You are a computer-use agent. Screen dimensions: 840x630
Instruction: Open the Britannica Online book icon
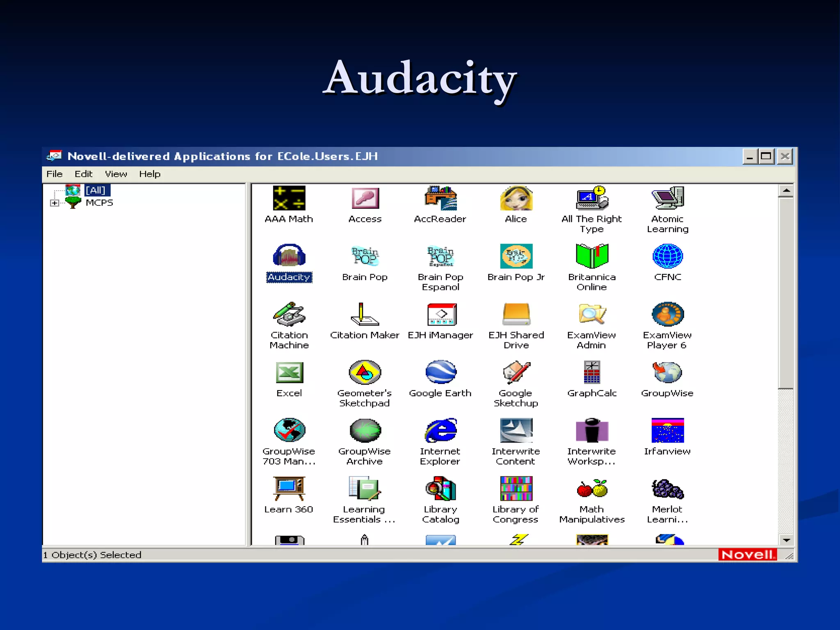592,256
